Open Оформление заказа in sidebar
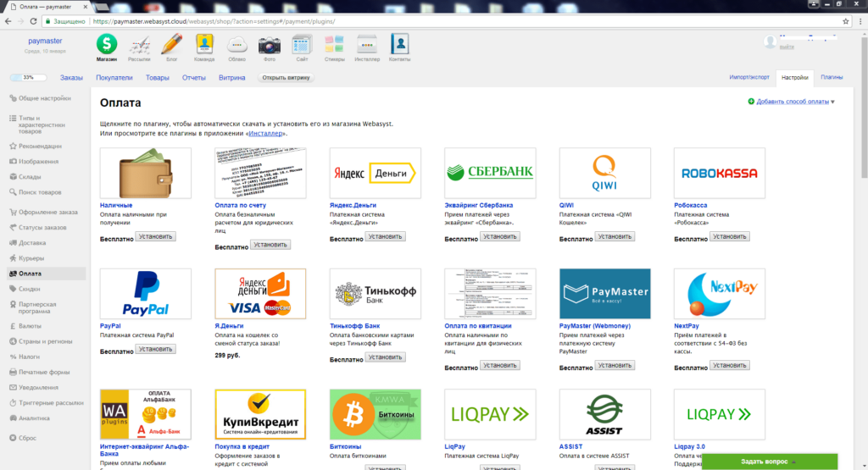868x470 pixels. click(x=48, y=212)
